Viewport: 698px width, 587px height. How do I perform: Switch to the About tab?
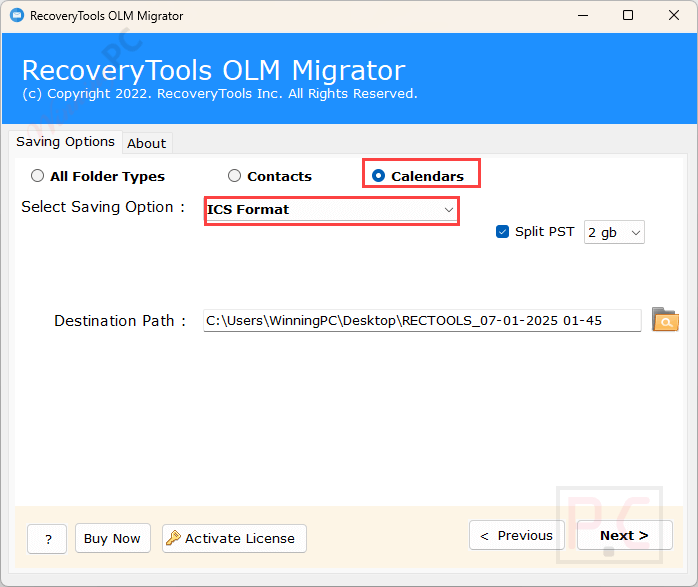[x=147, y=143]
